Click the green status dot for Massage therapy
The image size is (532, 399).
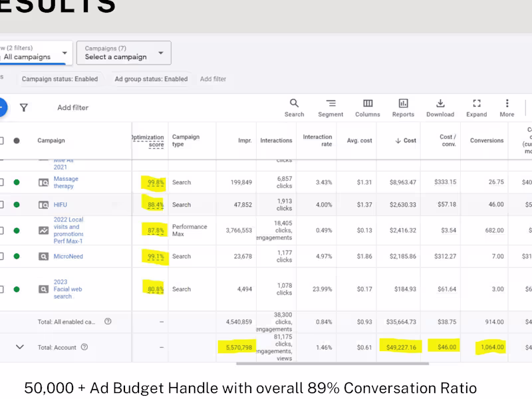pos(16,182)
